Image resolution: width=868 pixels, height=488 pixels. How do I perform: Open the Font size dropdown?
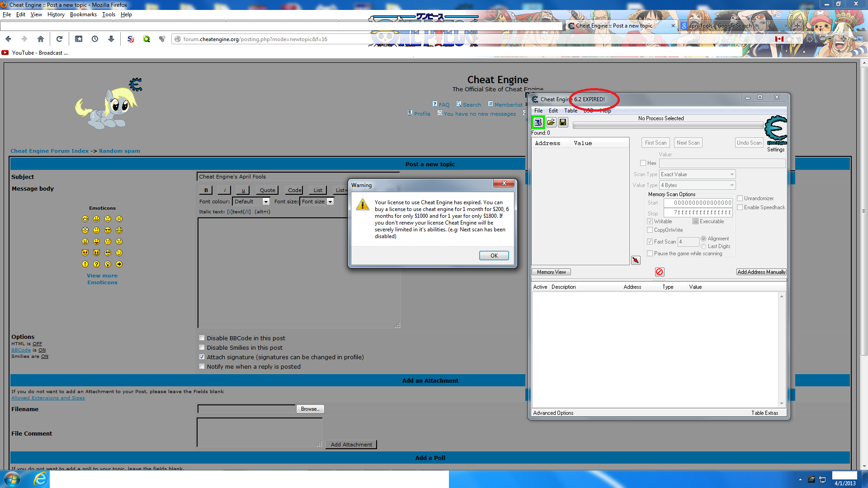tap(317, 202)
